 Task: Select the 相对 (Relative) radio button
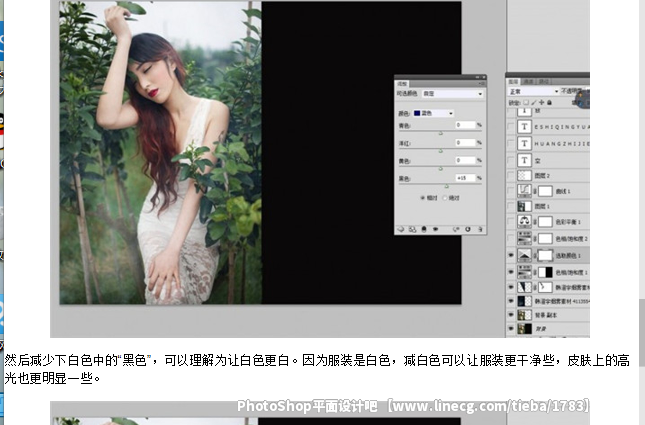(424, 197)
